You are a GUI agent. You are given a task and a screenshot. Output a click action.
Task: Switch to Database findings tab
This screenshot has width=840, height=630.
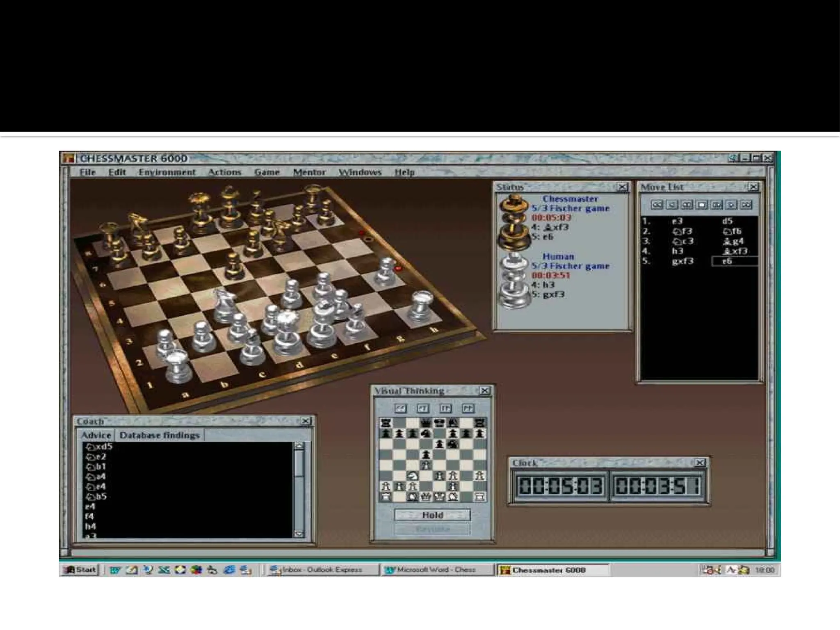click(x=160, y=435)
